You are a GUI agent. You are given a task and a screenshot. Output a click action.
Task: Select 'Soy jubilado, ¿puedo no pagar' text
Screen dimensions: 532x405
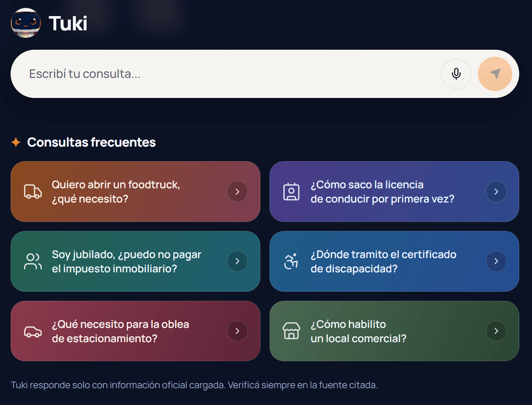[x=127, y=261]
